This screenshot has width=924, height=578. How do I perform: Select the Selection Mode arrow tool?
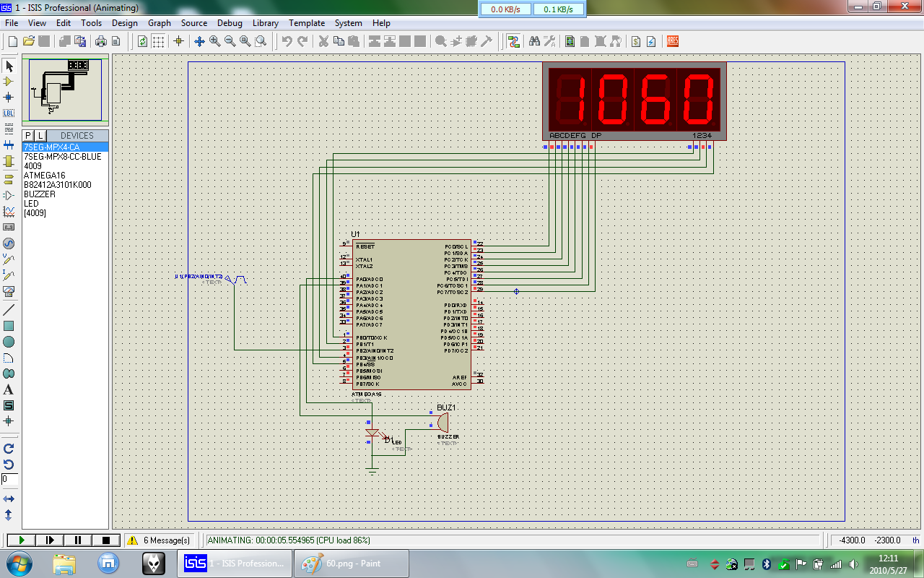pos(9,66)
